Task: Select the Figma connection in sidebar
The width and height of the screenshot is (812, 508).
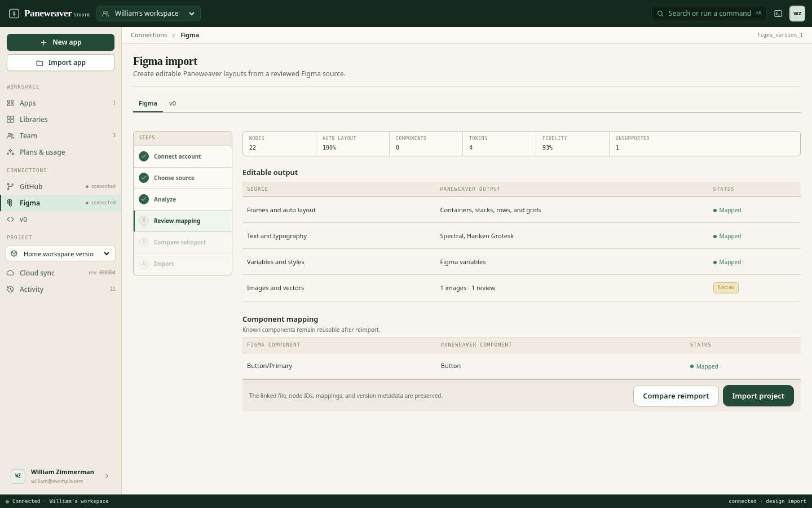Action: pyautogui.click(x=60, y=203)
